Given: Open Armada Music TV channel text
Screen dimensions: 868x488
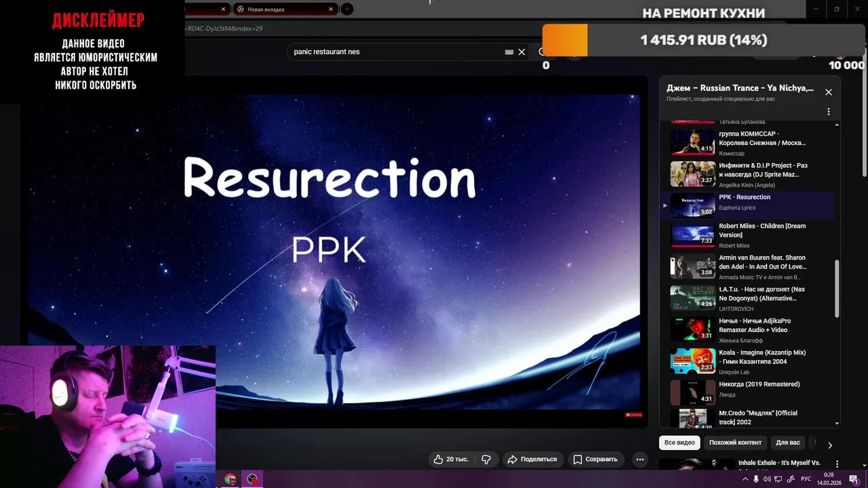Looking at the screenshot, I should click(x=760, y=277).
